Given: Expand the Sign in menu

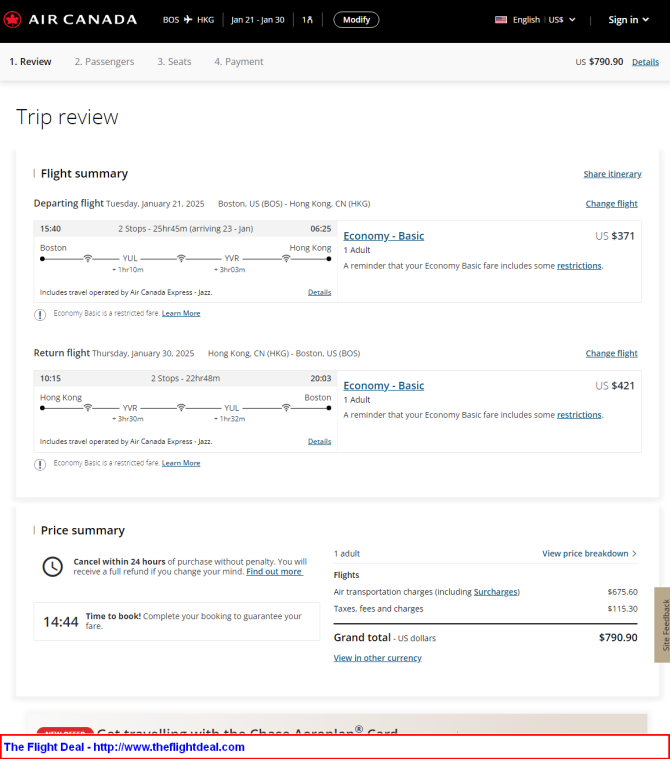Looking at the screenshot, I should pos(628,20).
